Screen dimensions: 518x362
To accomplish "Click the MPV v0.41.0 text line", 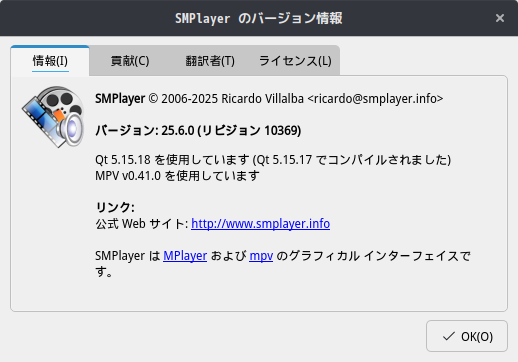I will coord(177,175).
